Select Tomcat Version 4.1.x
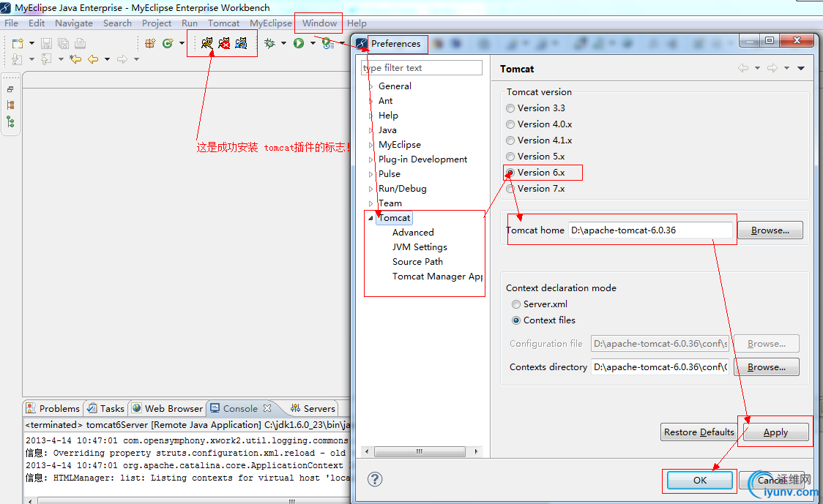Viewport: 823px width, 504px height. click(x=538, y=140)
